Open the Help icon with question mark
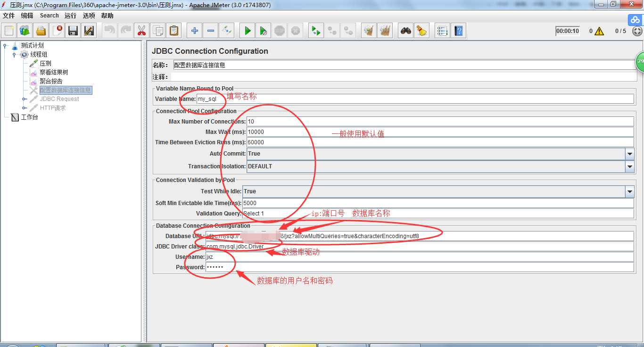Viewport: 644px width, 347px height. pos(458,31)
